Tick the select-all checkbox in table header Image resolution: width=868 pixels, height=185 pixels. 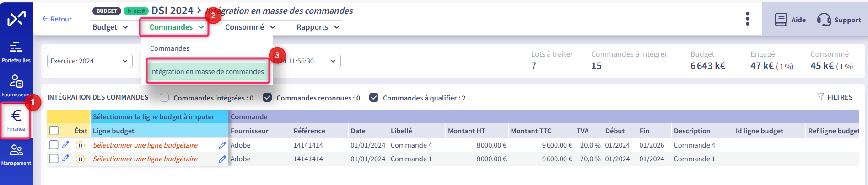coord(54,131)
